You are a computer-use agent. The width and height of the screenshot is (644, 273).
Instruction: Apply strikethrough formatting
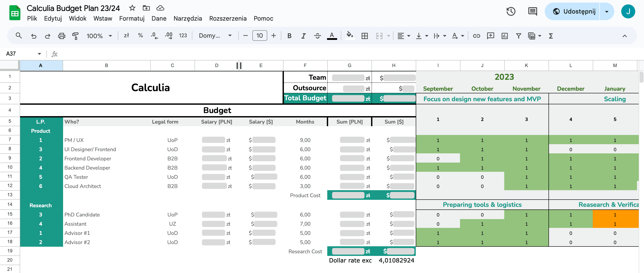[x=317, y=36]
